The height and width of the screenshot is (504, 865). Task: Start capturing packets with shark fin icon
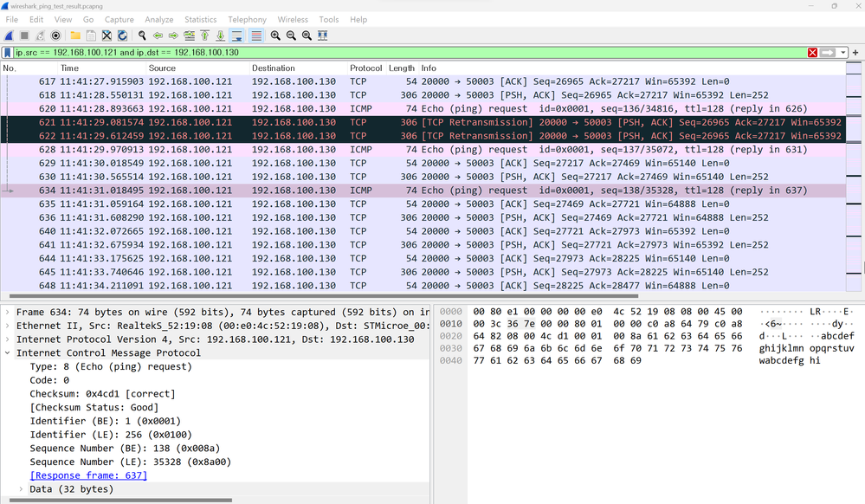9,36
